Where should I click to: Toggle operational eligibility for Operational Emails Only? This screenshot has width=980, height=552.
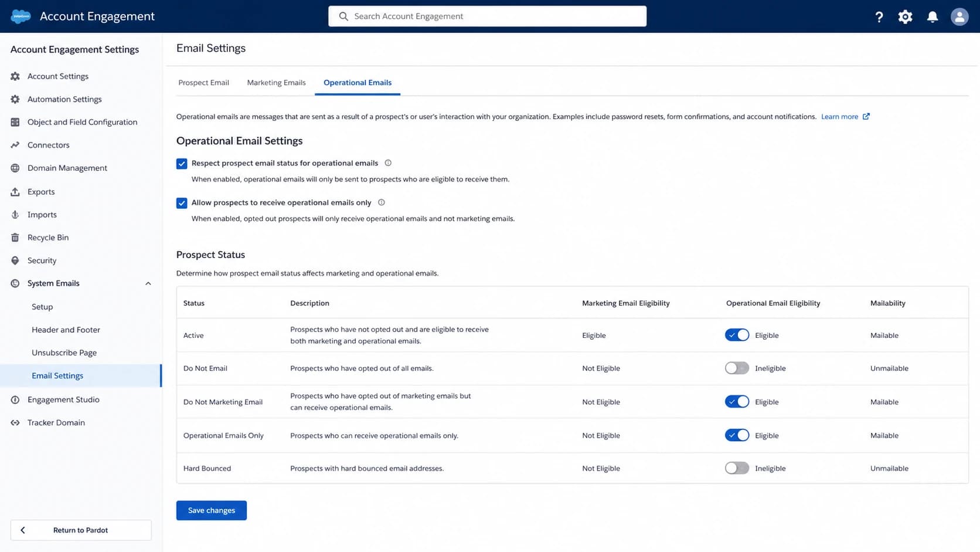(737, 435)
